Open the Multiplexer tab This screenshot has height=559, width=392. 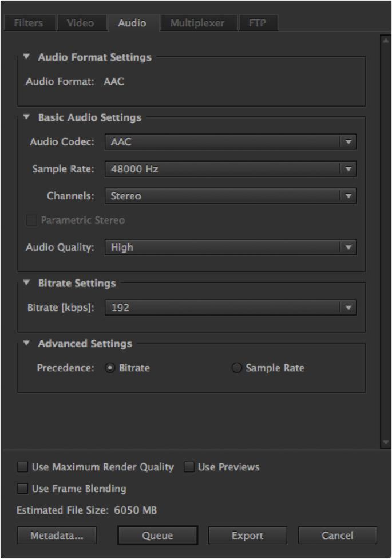197,23
